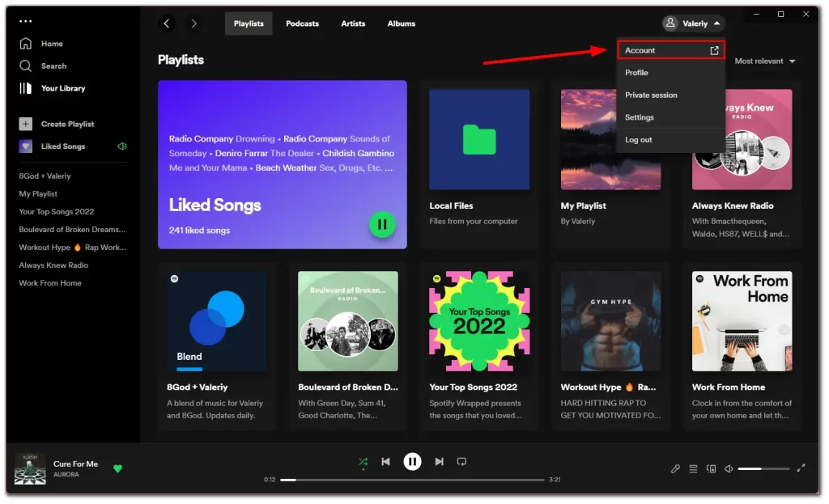Open Your Top Songs 2022 cover art
829x504 pixels.
pyautogui.click(x=479, y=321)
